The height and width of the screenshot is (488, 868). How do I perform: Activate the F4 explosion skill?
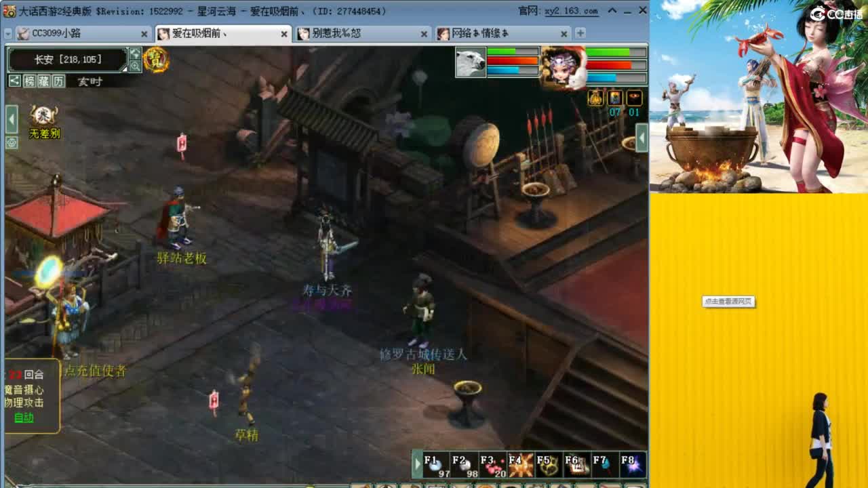coord(521,465)
